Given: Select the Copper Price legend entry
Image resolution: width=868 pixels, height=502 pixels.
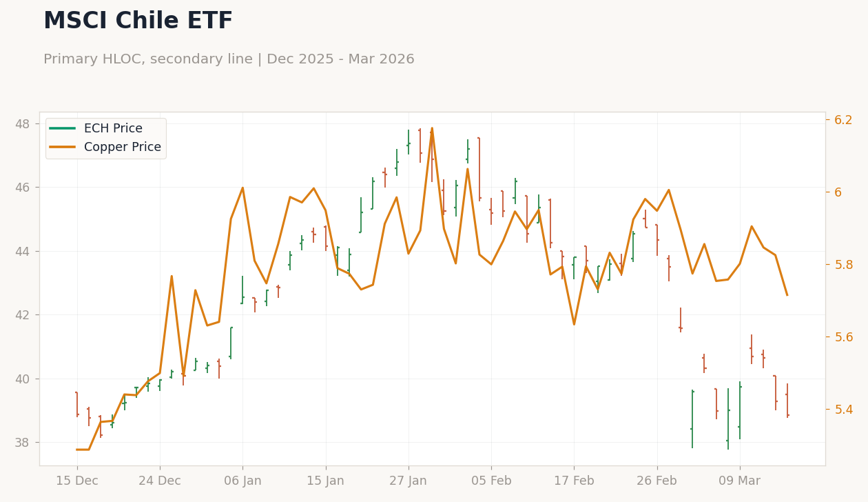Looking at the screenshot, I should [x=105, y=147].
